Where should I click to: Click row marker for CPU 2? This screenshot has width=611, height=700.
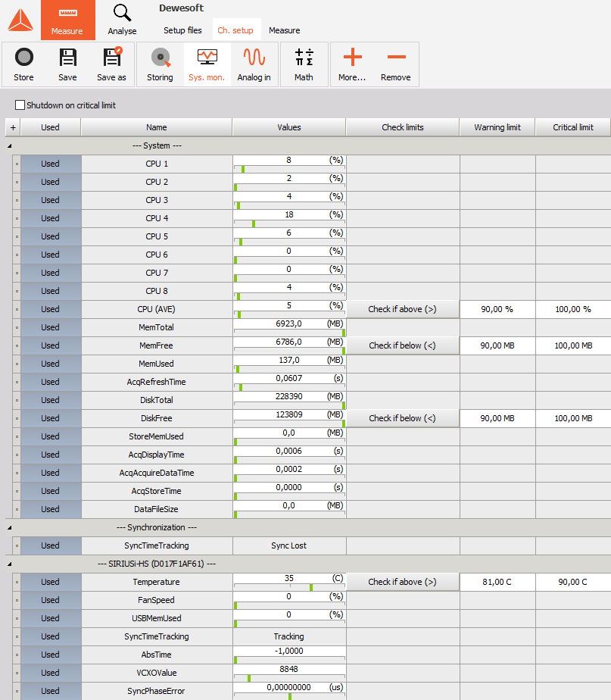pyautogui.click(x=17, y=182)
